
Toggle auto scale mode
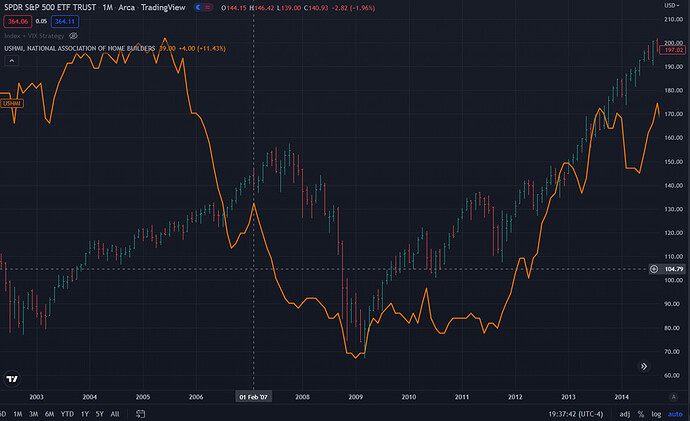(675, 414)
